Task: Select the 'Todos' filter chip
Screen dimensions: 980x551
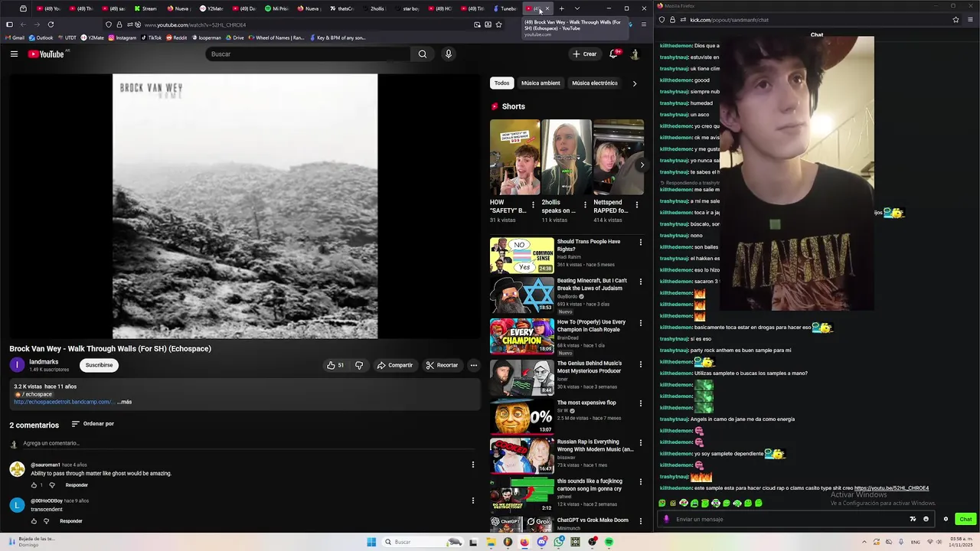Action: (501, 83)
